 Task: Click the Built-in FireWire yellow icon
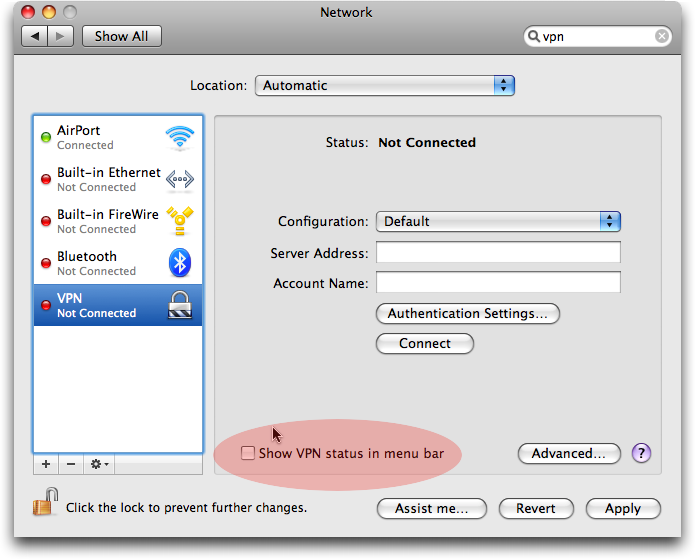click(180, 220)
